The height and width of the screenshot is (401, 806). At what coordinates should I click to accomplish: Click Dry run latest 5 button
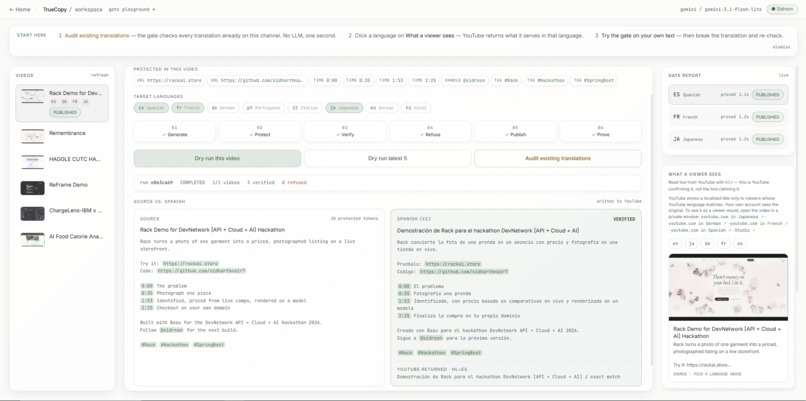coord(388,158)
